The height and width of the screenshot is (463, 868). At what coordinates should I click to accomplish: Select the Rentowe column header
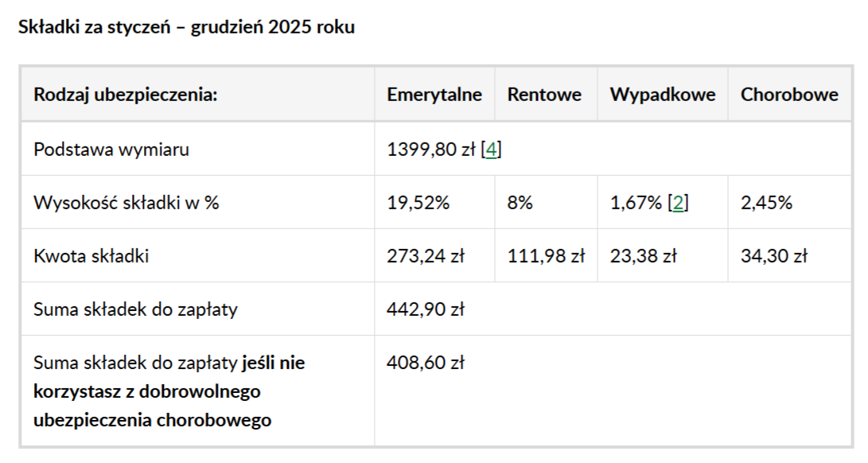tap(544, 95)
